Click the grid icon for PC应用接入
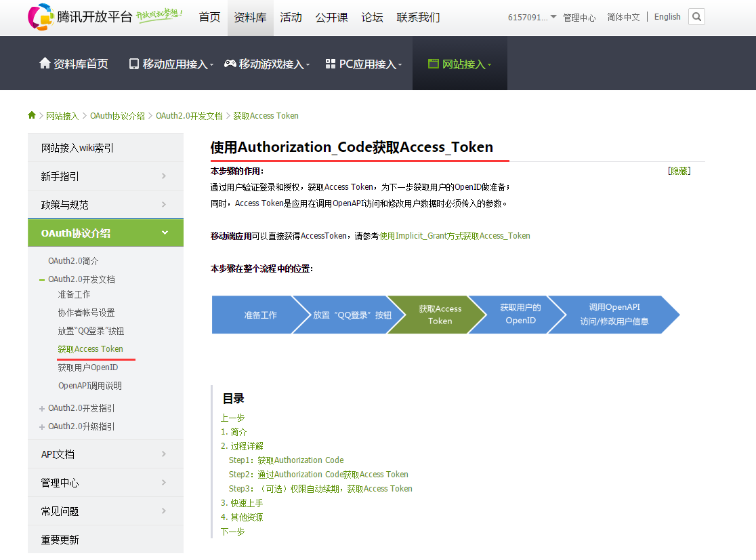 331,64
